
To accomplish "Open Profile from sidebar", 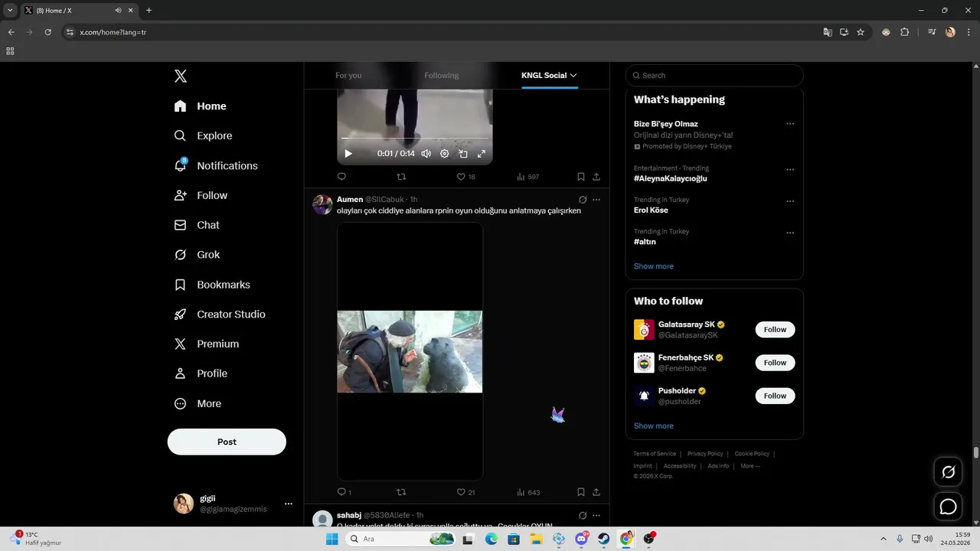I will [201, 373].
